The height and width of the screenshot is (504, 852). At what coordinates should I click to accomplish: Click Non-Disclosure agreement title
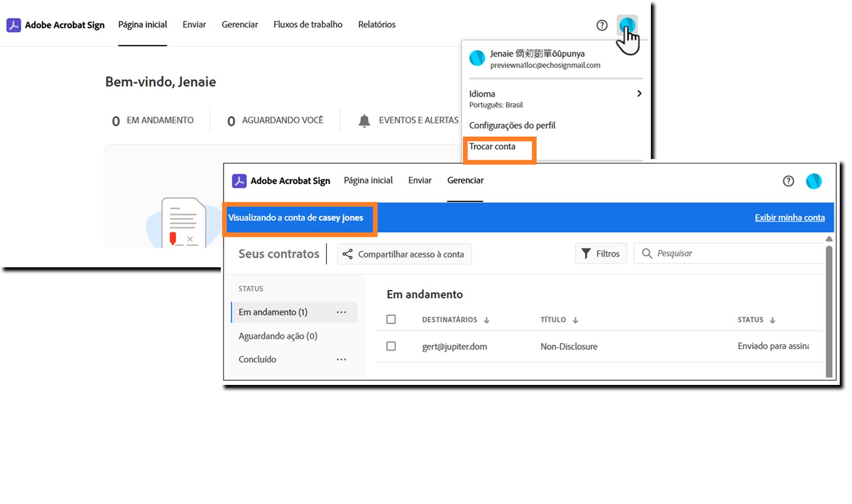pos(569,347)
